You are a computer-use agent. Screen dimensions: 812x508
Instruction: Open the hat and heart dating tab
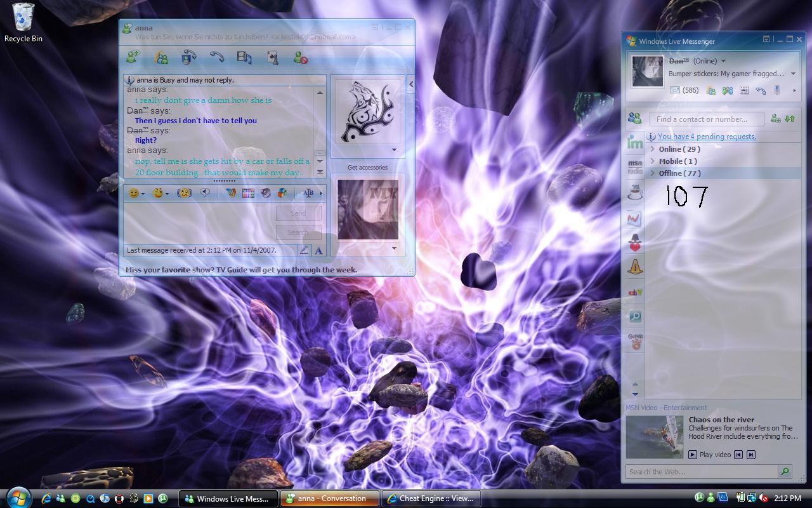click(634, 242)
